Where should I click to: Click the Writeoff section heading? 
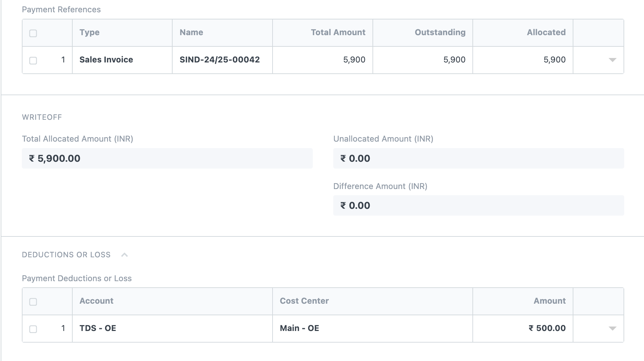click(x=42, y=117)
